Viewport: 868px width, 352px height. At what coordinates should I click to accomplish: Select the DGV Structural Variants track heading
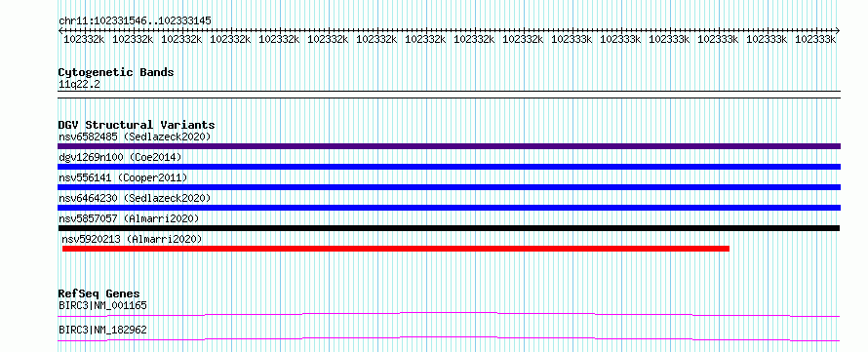pyautogui.click(x=137, y=125)
